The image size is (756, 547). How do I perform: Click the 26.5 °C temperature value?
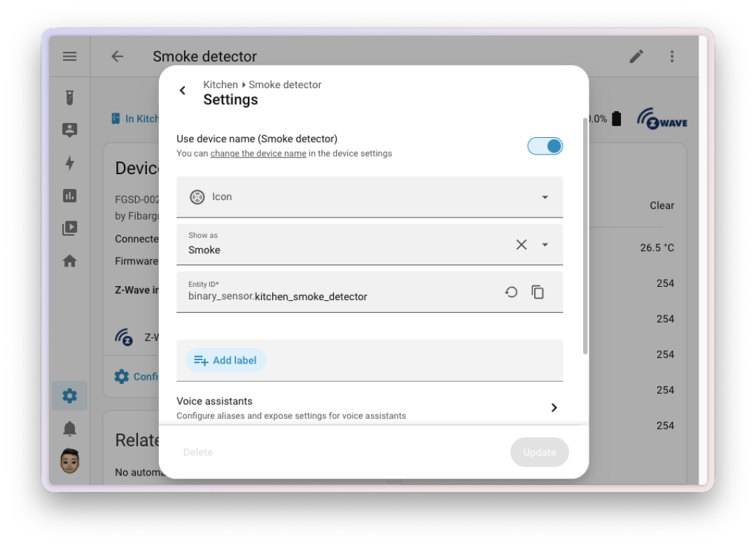(x=657, y=248)
